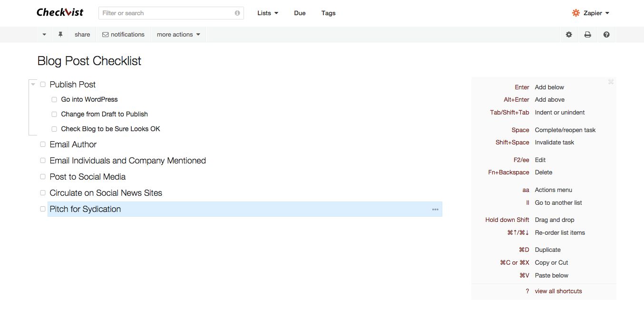The width and height of the screenshot is (644, 336).
Task: Click the Edit shortcut entry
Action: [x=540, y=160]
